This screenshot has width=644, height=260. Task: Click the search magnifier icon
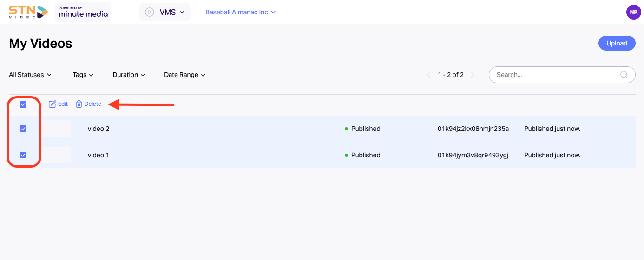point(624,75)
